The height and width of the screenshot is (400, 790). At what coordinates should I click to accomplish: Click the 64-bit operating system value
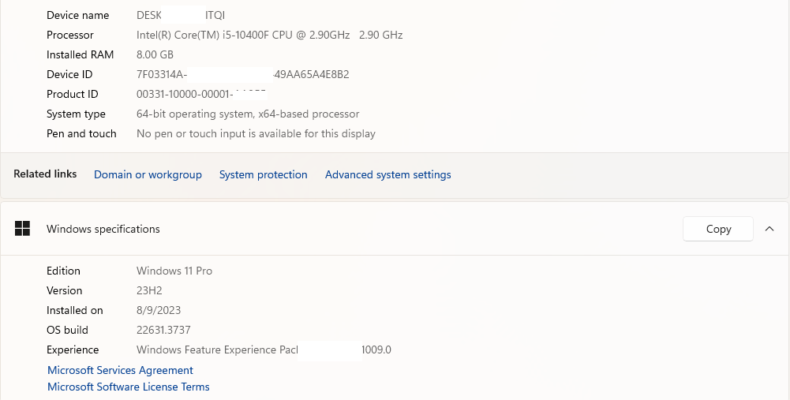point(248,114)
